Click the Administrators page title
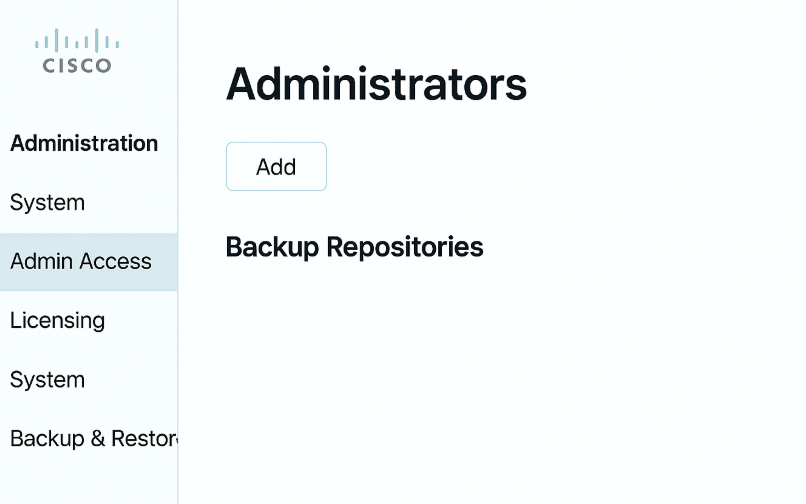The image size is (806, 504). (376, 84)
